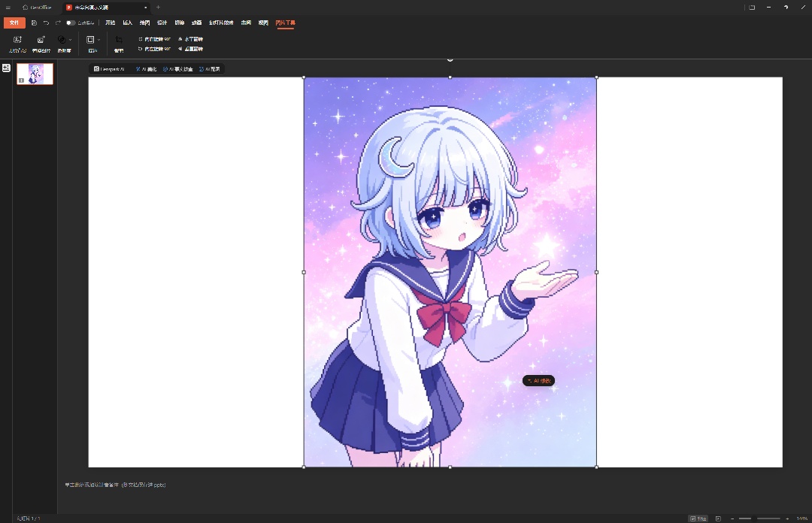This screenshot has height=523, width=812.
Task: Click the AI image tool icon in ribbon
Action: [x=17, y=40]
